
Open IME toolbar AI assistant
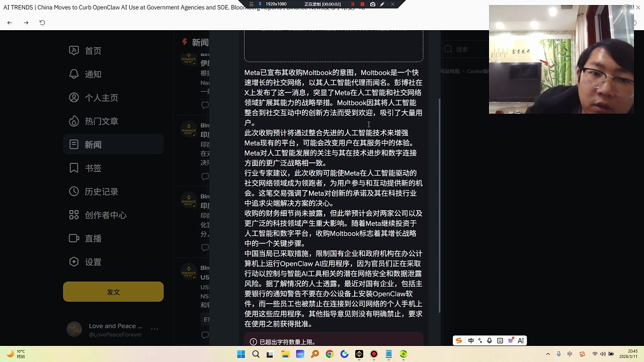pyautogui.click(x=521, y=340)
